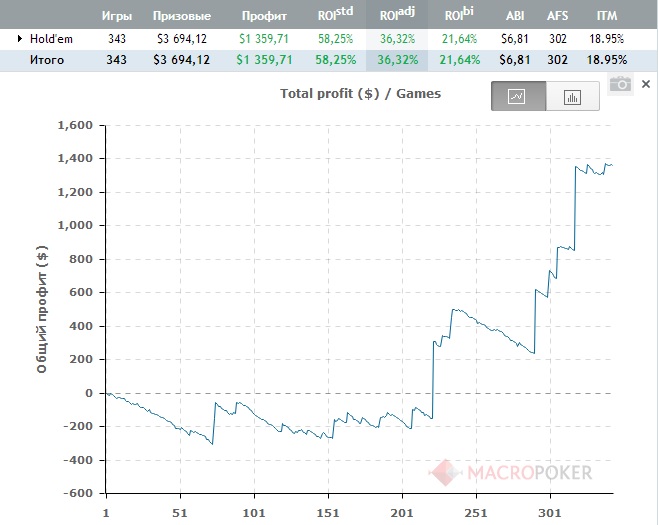Click Hold'em profit value $1 359,71
The width and height of the screenshot is (658, 525).
(264, 39)
